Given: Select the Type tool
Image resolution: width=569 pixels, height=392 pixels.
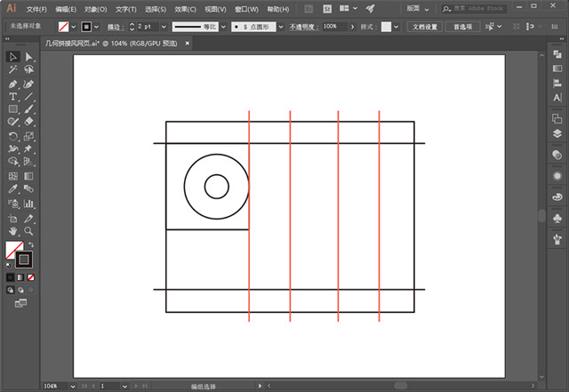Looking at the screenshot, I should pyautogui.click(x=13, y=96).
